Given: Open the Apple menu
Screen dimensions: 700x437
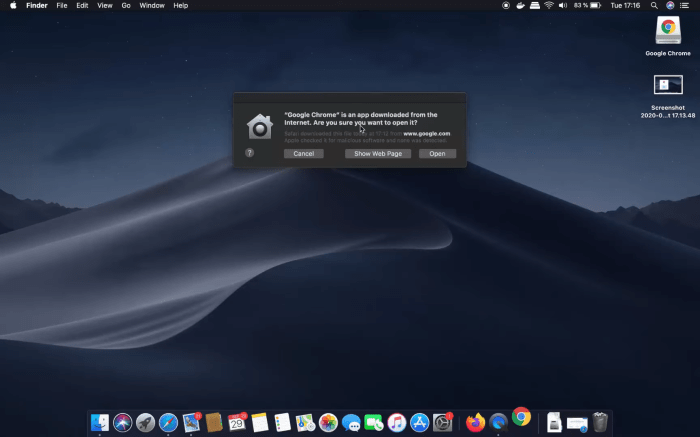Looking at the screenshot, I should (x=13, y=5).
